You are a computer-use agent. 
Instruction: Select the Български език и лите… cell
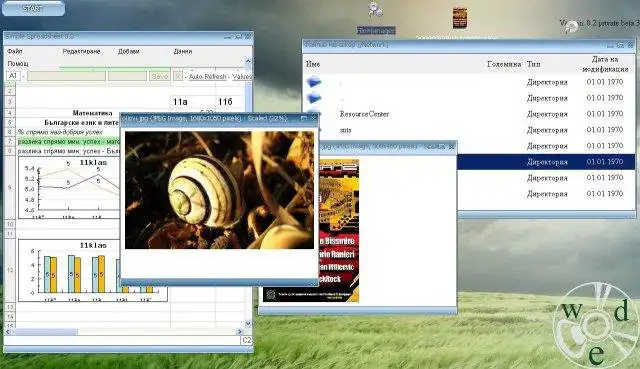point(81,122)
